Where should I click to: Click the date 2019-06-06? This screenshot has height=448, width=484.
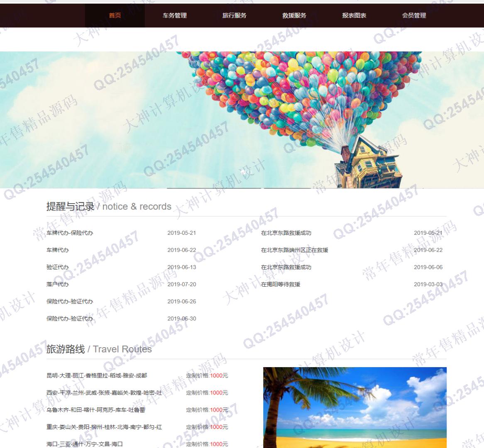428,267
